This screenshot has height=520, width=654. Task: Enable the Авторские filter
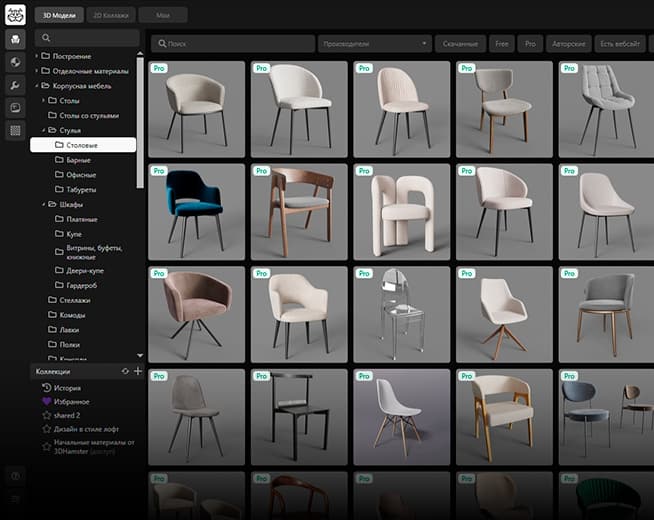point(566,44)
